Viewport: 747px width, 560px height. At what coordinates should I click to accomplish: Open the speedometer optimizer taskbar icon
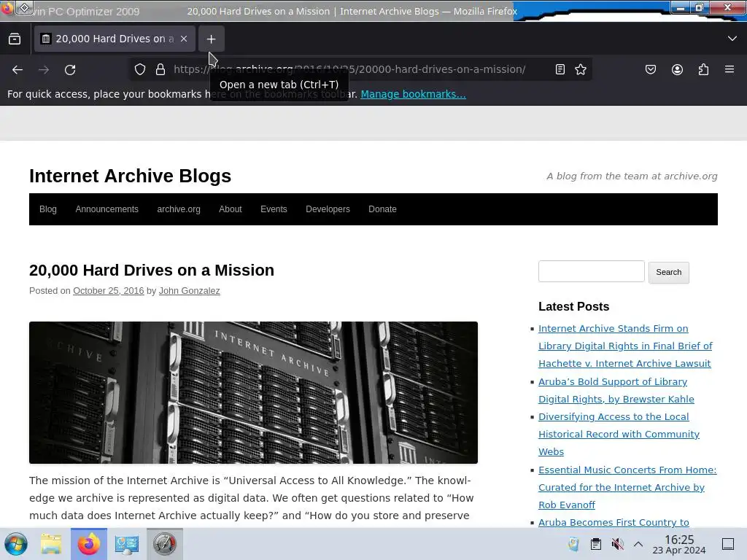(164, 544)
